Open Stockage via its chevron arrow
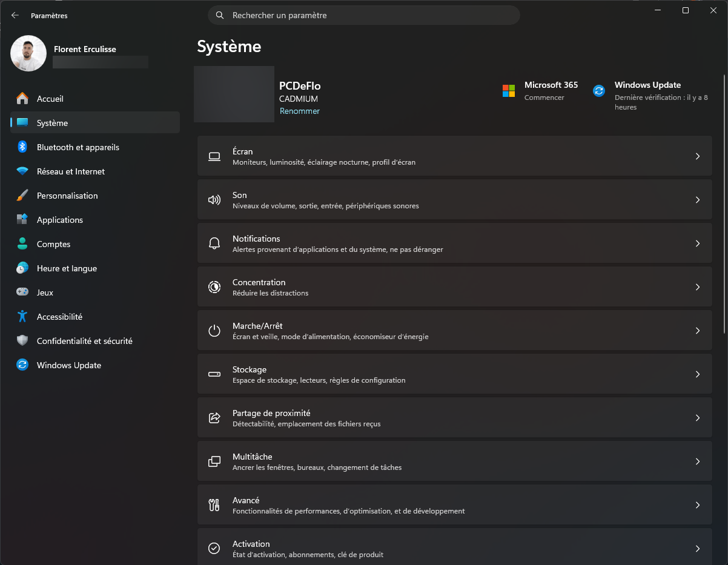This screenshot has width=728, height=565. click(698, 374)
